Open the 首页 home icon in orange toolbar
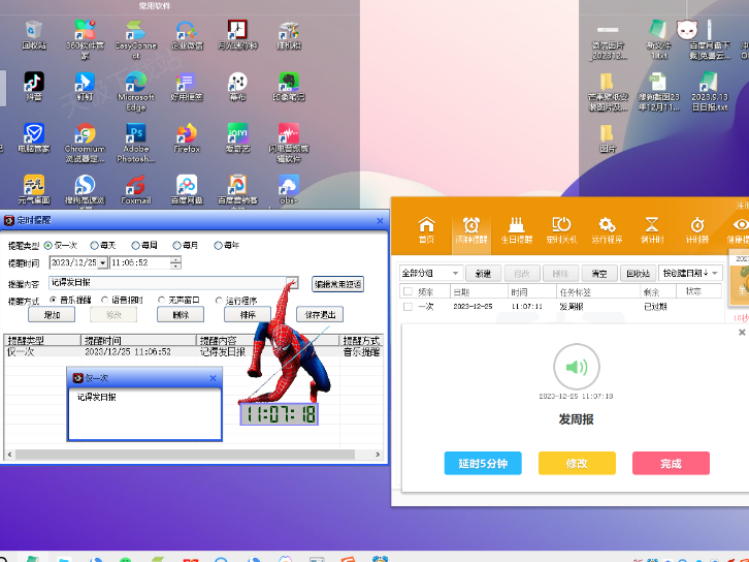The image size is (749, 562). 426,229
